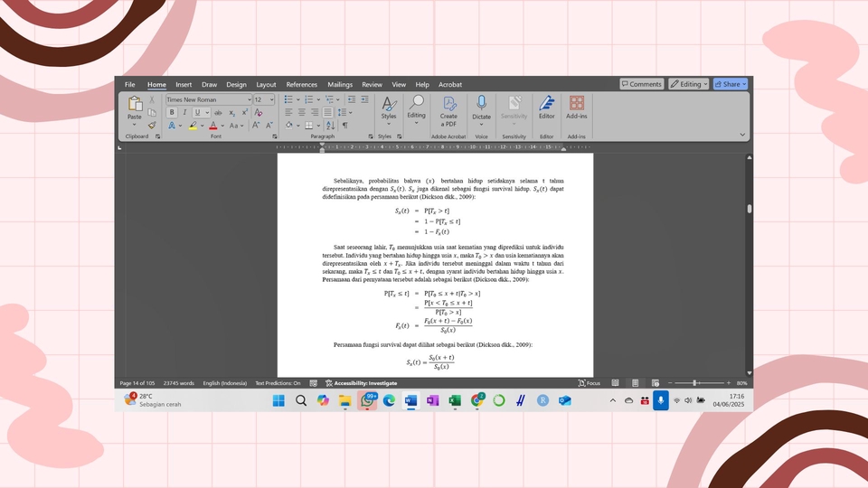Open font name dropdown Times New Roman
Screen dimensions: 868x488
click(250, 99)
